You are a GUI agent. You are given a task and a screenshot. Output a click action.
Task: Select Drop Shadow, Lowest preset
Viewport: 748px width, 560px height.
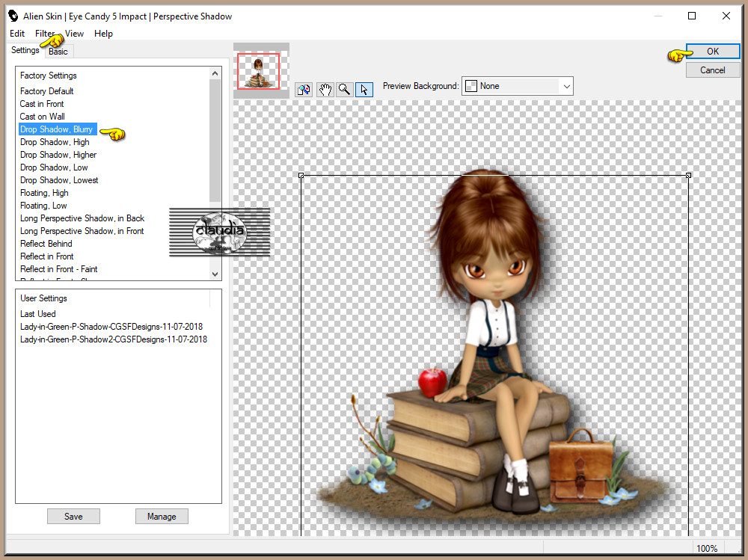59,180
